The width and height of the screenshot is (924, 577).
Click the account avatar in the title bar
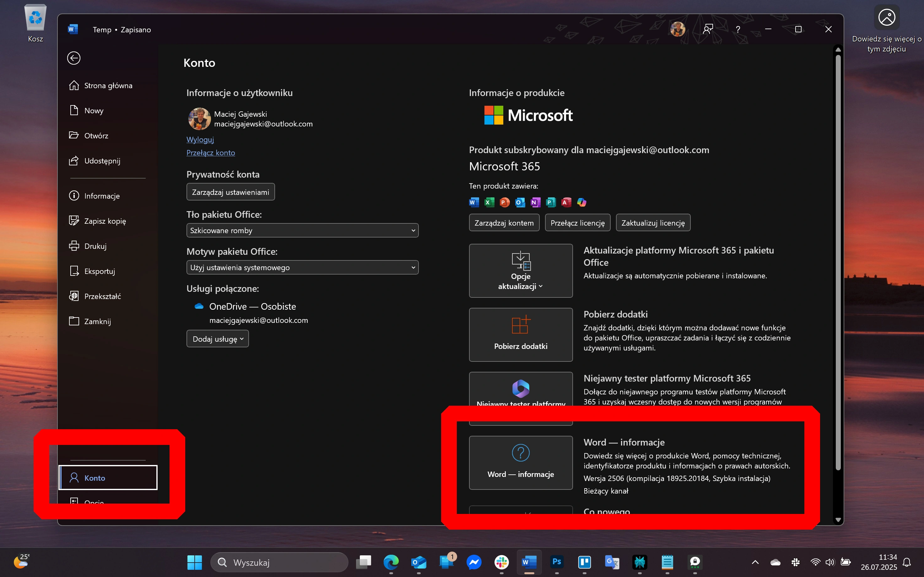[x=678, y=29]
